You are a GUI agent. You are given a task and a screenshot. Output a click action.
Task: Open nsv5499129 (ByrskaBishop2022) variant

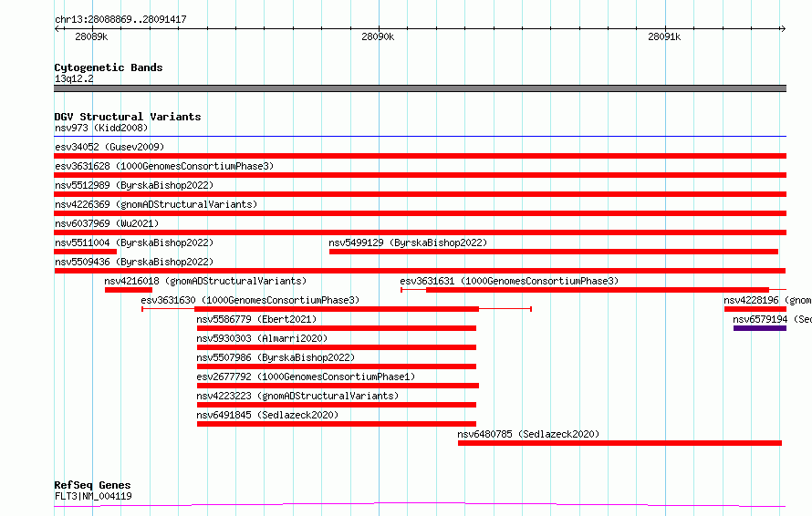coord(408,243)
